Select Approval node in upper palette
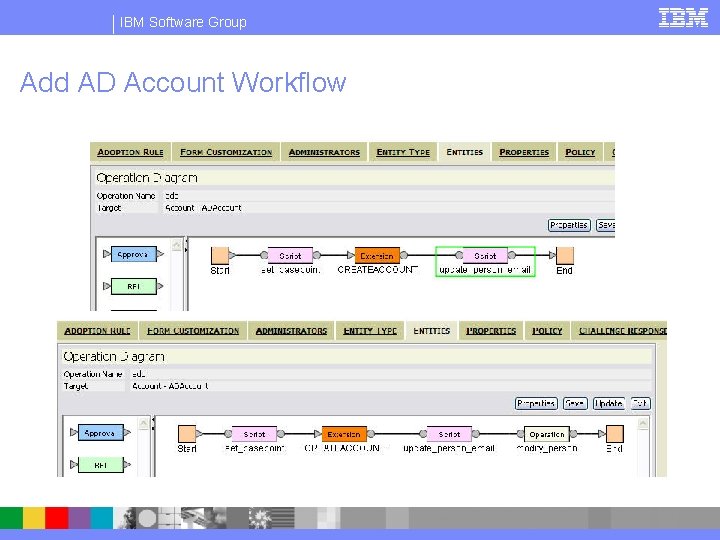The width and height of the screenshot is (720, 540). click(134, 254)
